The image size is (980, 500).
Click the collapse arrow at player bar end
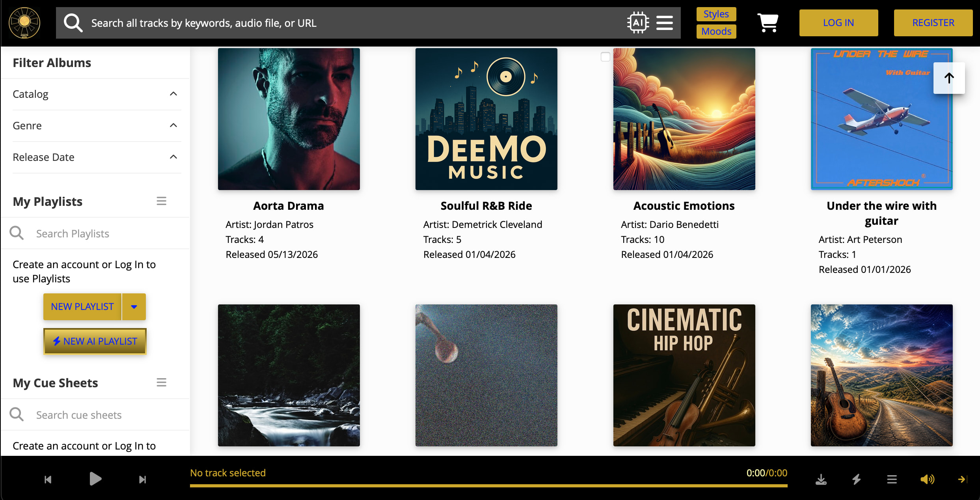click(962, 479)
